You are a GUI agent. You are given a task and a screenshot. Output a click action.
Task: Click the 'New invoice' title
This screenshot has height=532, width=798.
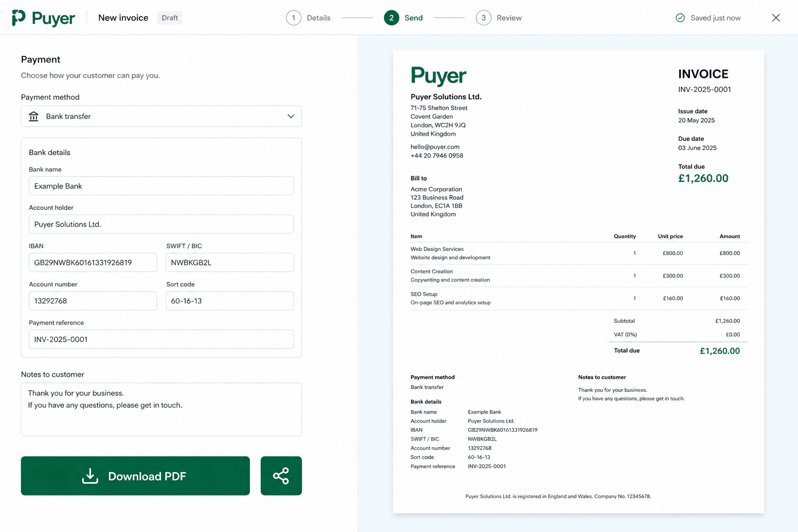pos(123,18)
